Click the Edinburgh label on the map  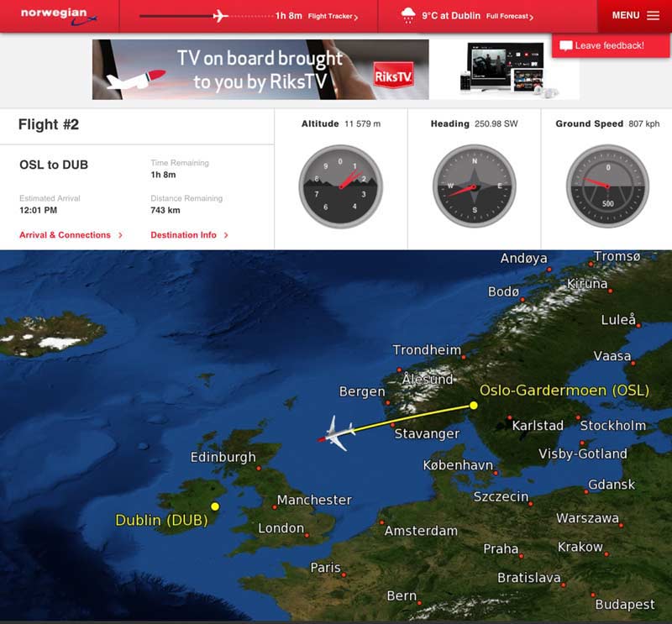pyautogui.click(x=224, y=456)
